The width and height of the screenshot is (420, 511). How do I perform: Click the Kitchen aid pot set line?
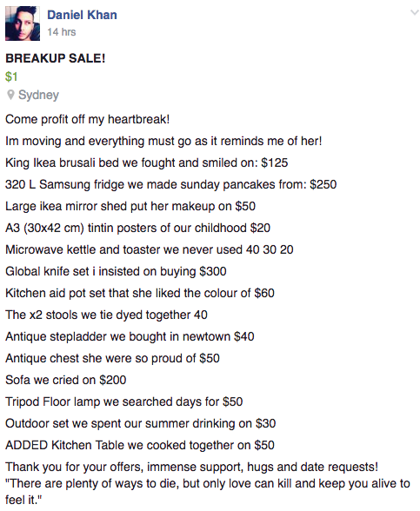pos(140,293)
